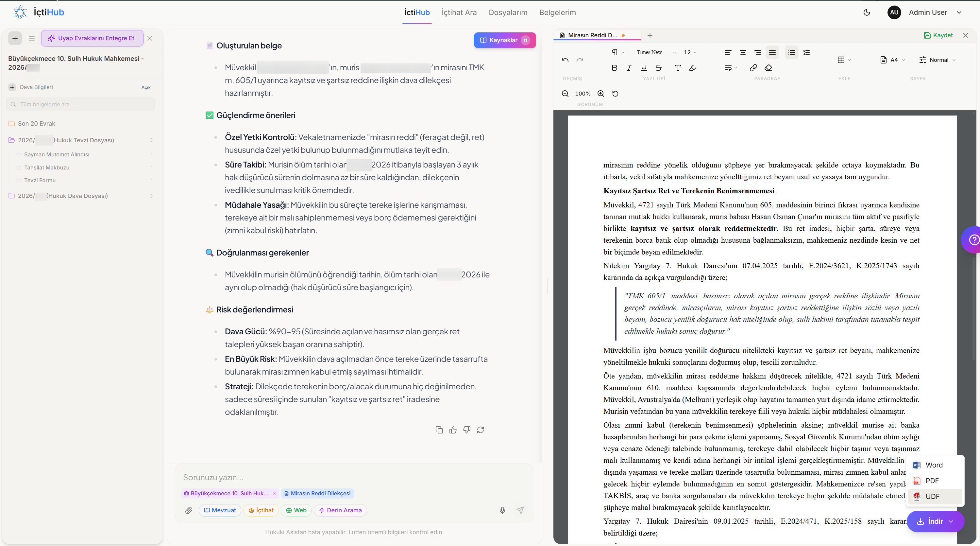Toggle the Mevzuat search filter
980x546 pixels.
coord(220,510)
